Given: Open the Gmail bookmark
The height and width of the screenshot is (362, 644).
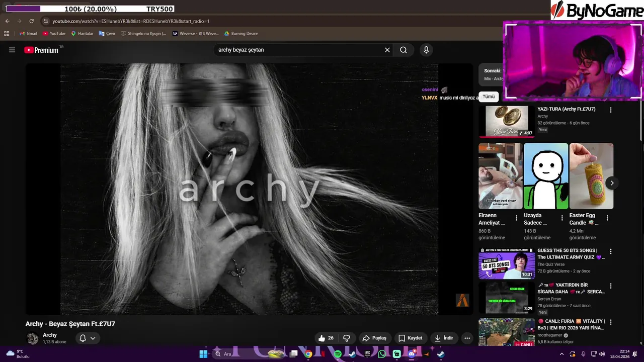Looking at the screenshot, I should coord(28,33).
